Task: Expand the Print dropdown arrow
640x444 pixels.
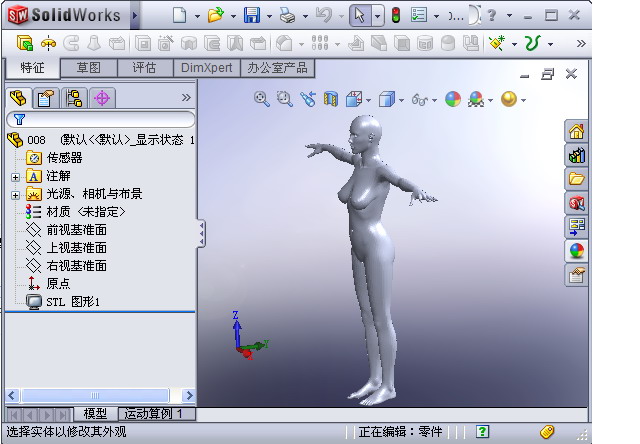Action: click(x=305, y=16)
